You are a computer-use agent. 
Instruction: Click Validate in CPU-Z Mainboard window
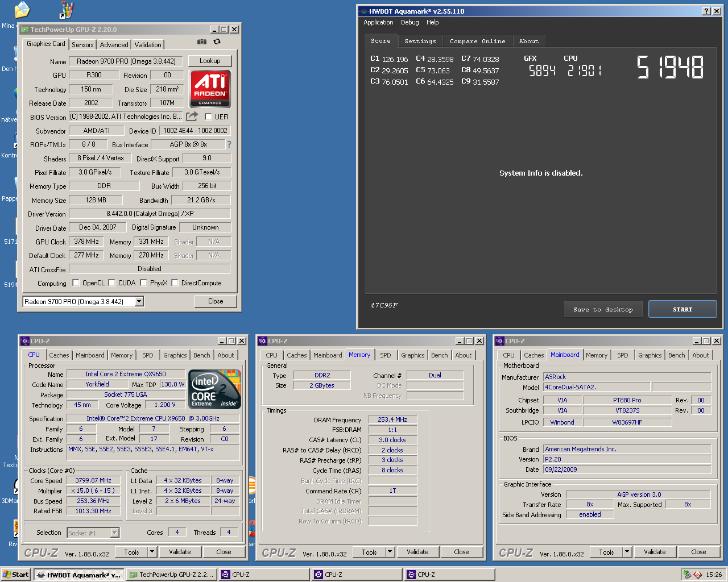coord(655,552)
